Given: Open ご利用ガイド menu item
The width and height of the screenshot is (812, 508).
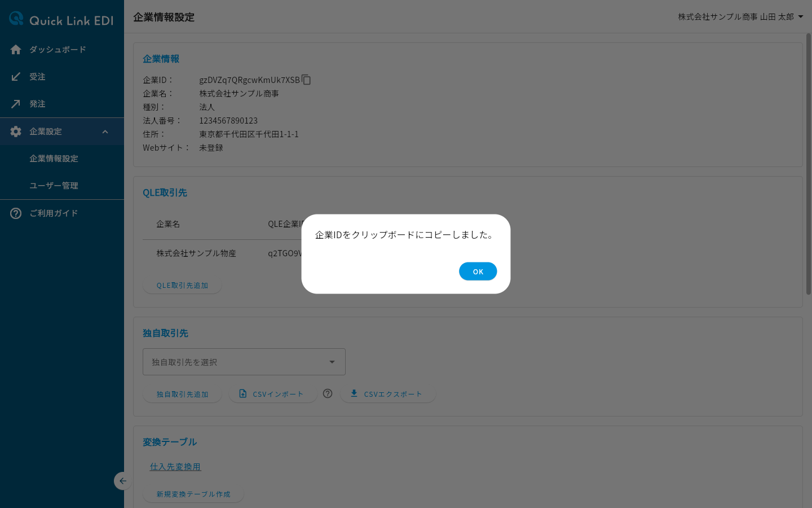Looking at the screenshot, I should point(62,213).
